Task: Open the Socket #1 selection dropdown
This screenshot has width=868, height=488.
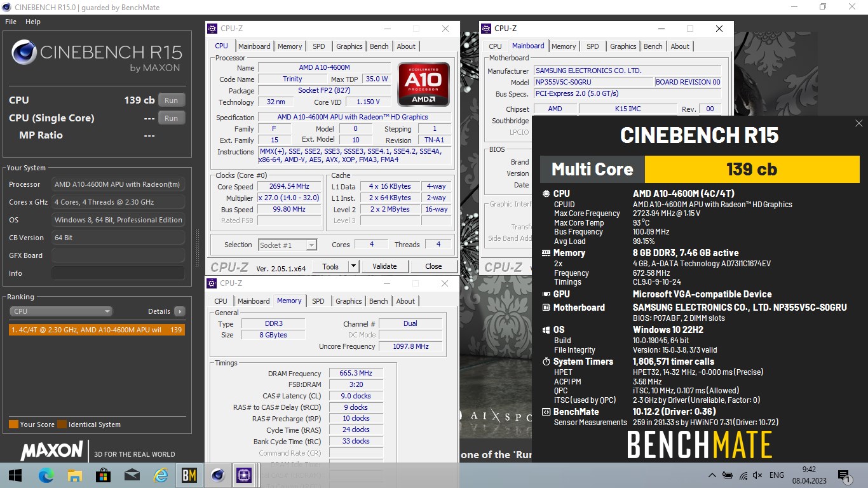Action: pyautogui.click(x=287, y=245)
